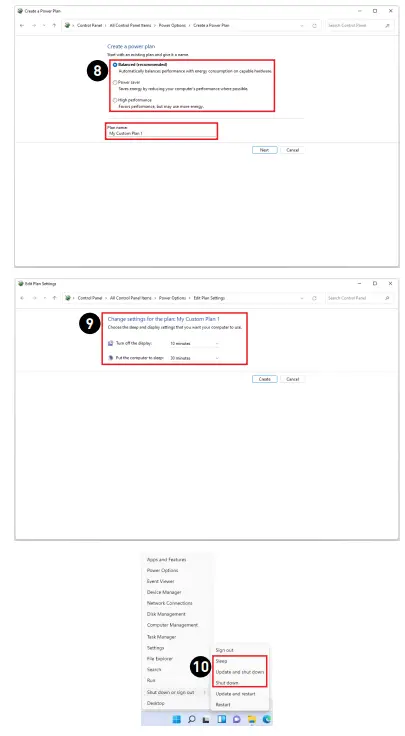Choose Run from the context menu
Image resolution: width=405 pixels, height=736 pixels.
[151, 680]
